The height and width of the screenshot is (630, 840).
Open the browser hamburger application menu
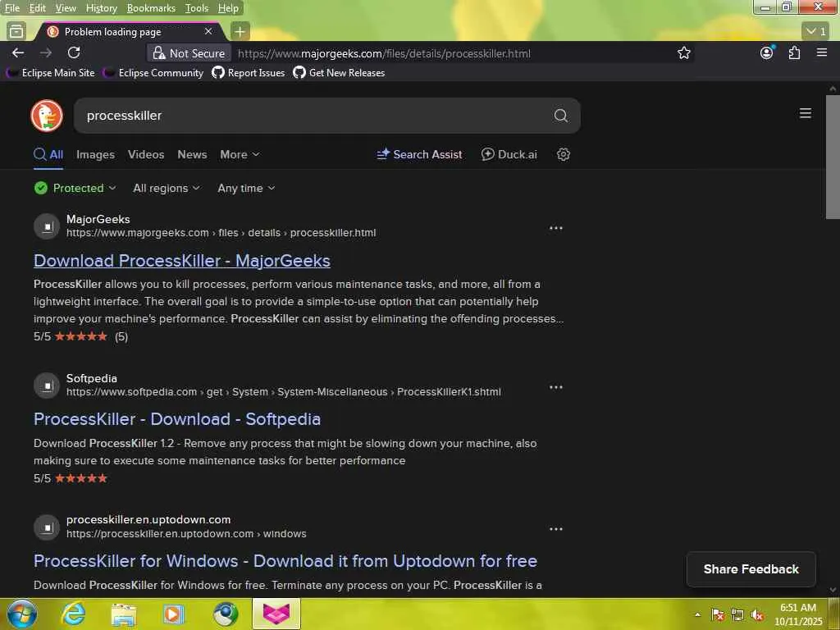pos(822,52)
